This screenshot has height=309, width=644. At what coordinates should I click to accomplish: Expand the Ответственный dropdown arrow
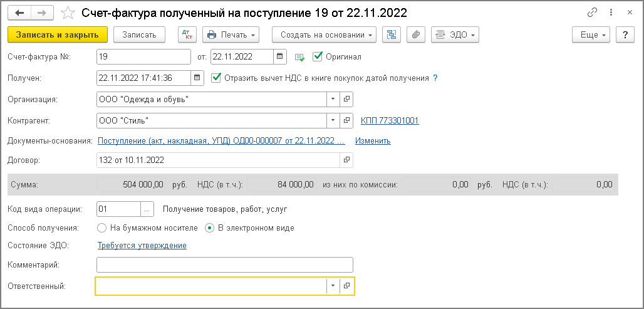click(x=333, y=286)
